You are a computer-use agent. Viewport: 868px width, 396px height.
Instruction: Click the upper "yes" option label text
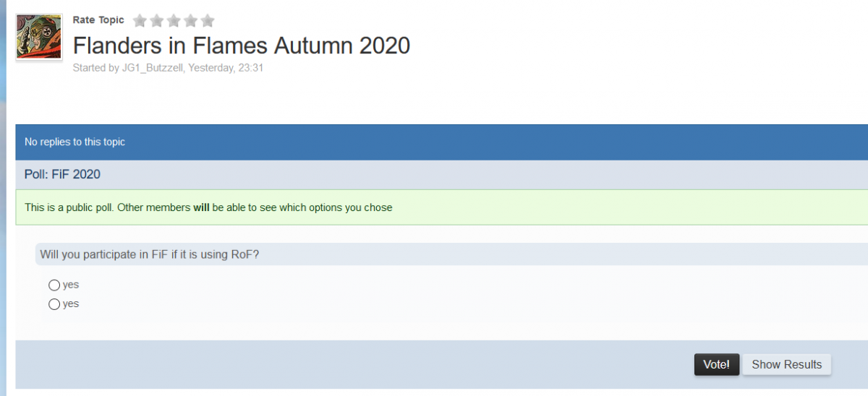tap(71, 285)
